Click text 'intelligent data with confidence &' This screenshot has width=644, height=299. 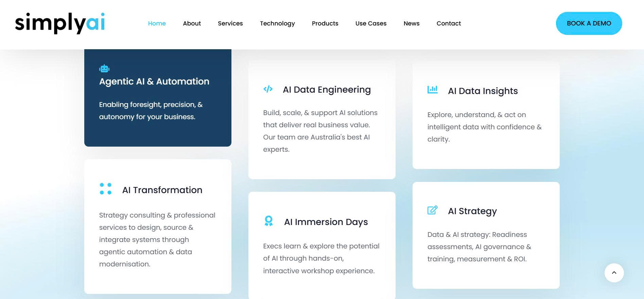pyautogui.click(x=485, y=127)
